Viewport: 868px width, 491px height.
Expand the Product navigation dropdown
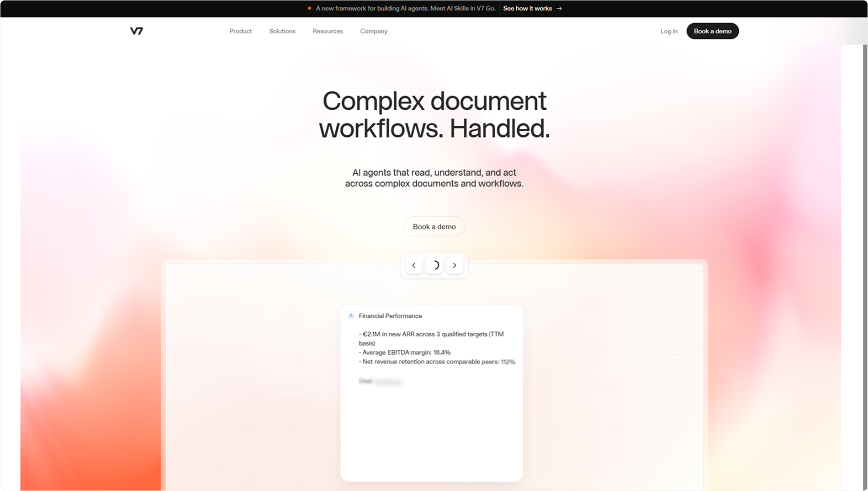pos(240,31)
